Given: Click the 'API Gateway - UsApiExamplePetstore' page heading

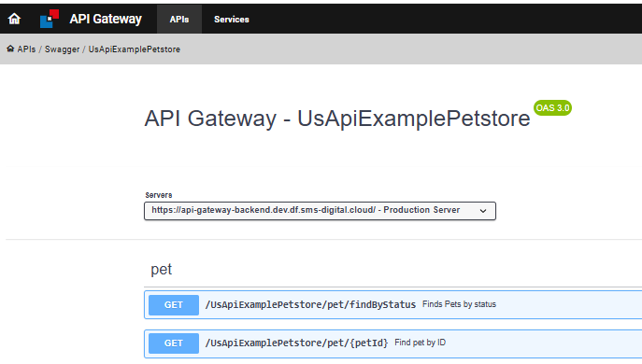Looking at the screenshot, I should [337, 119].
